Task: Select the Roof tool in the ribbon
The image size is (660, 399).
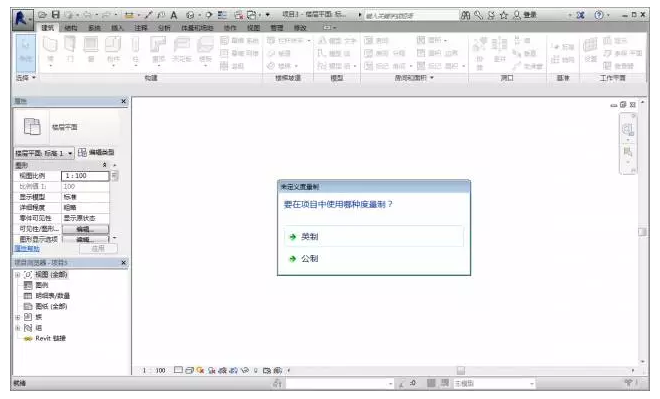Action: (158, 51)
